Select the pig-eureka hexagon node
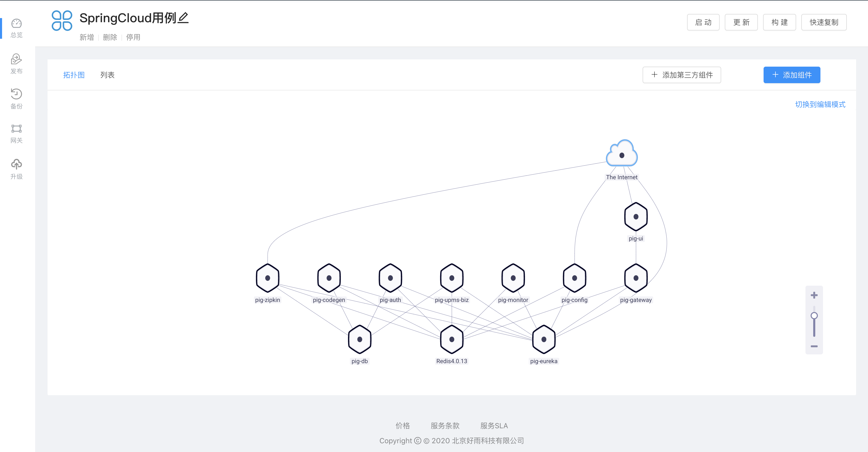Screen dimensions: 868x452 tap(544, 339)
